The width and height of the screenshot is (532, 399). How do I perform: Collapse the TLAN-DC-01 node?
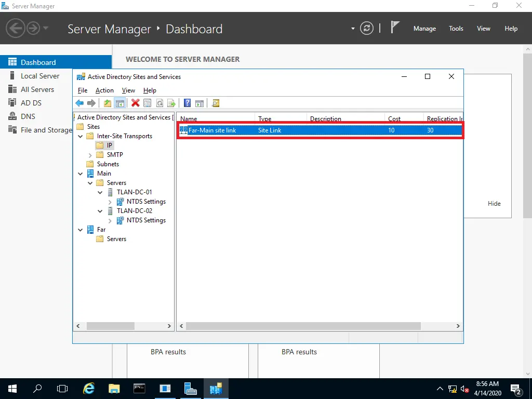click(100, 192)
